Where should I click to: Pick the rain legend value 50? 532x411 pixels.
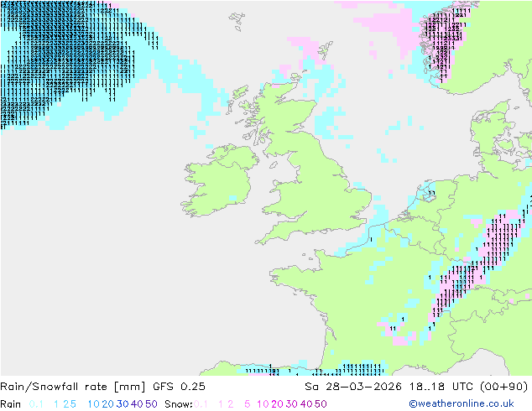pos(151,404)
